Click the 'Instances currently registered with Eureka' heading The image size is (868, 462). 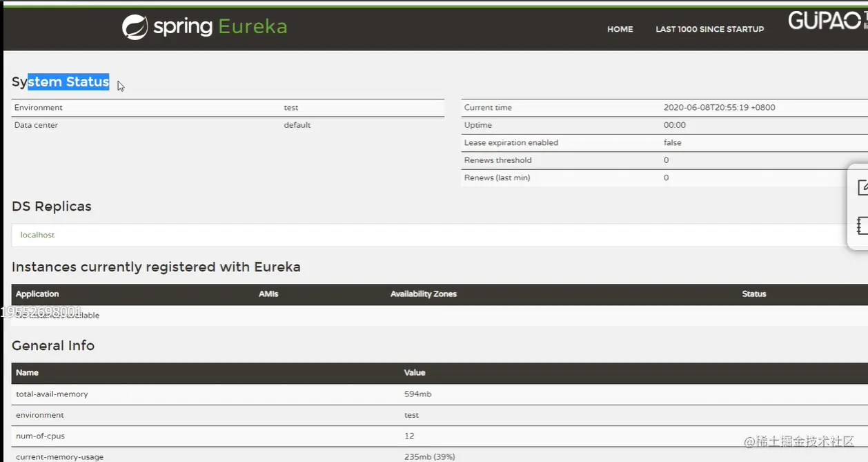(x=156, y=267)
